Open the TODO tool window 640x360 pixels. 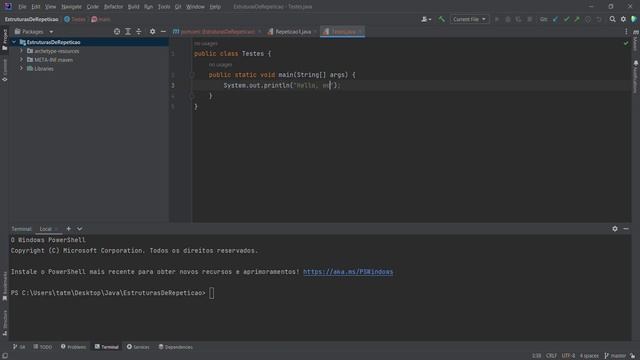(43, 347)
